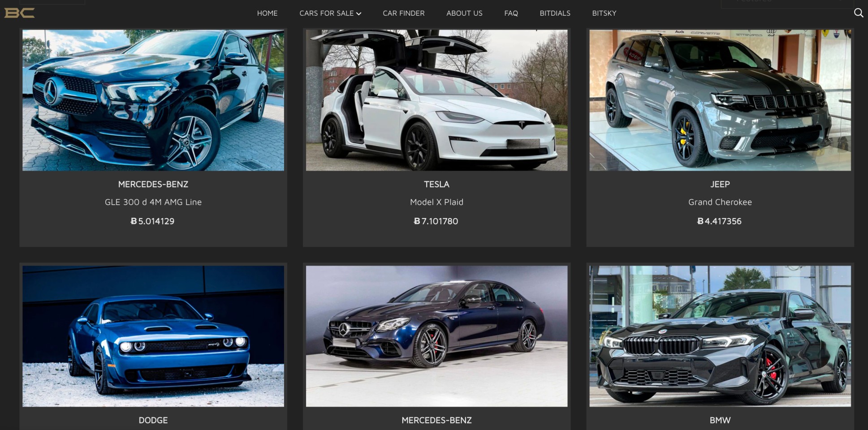Click the price Ƀ4.417356
The image size is (868, 430).
coord(719,221)
